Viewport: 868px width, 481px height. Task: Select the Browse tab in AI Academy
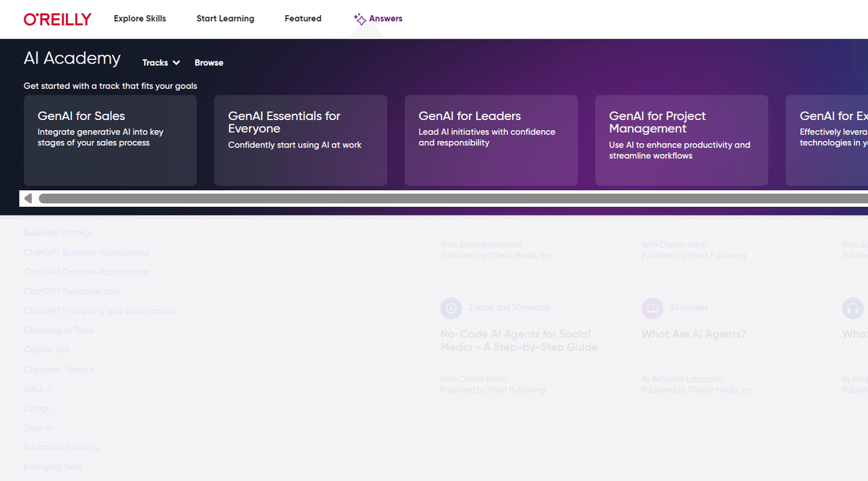[x=209, y=63]
